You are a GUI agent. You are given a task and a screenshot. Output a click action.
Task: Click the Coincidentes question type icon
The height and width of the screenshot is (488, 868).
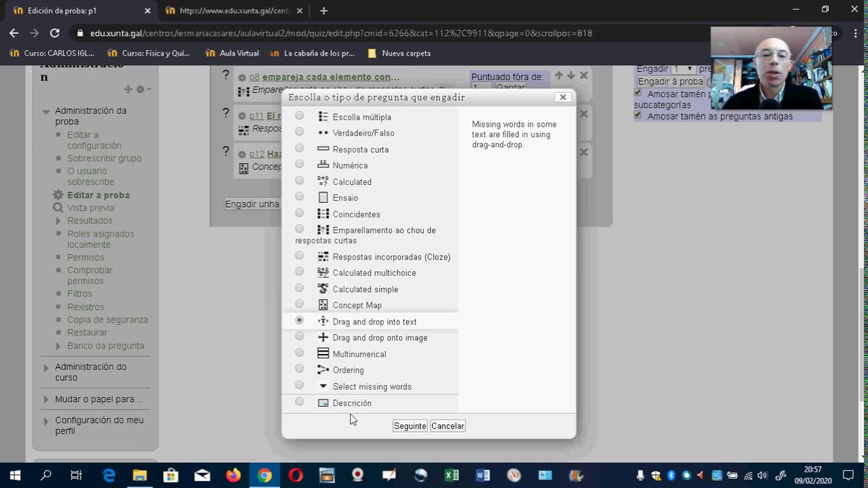pos(323,214)
